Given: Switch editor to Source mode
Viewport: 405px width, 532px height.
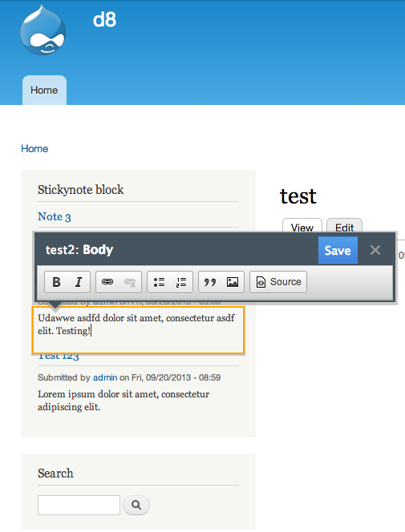Looking at the screenshot, I should (278, 282).
